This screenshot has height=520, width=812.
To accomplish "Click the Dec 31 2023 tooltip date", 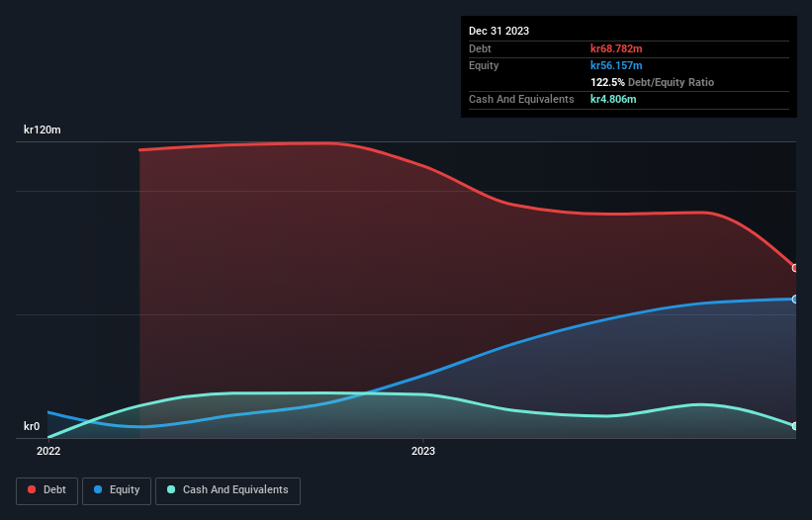I will 498,31.
